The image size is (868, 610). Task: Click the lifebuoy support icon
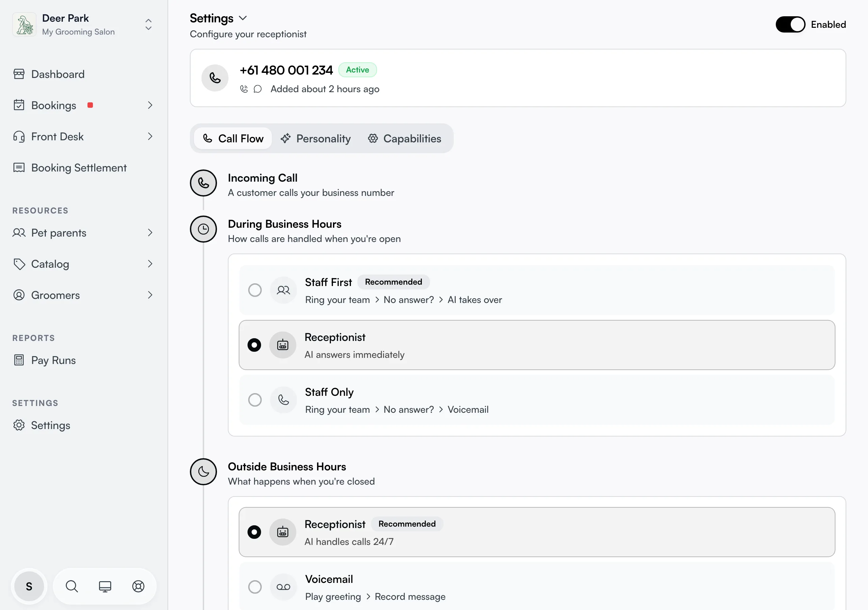138,586
